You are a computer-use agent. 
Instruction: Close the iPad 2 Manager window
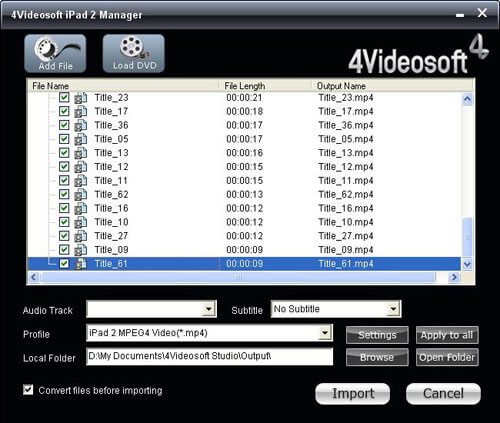(482, 13)
